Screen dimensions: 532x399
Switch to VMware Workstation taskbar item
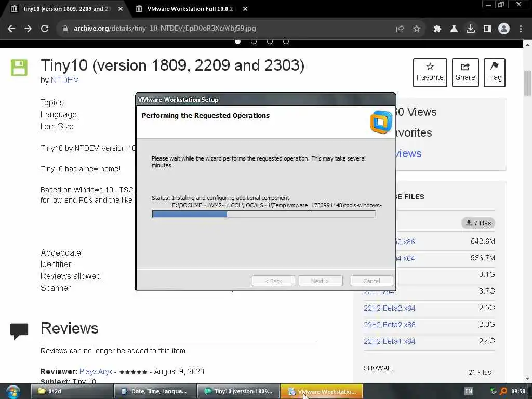pos(322,391)
